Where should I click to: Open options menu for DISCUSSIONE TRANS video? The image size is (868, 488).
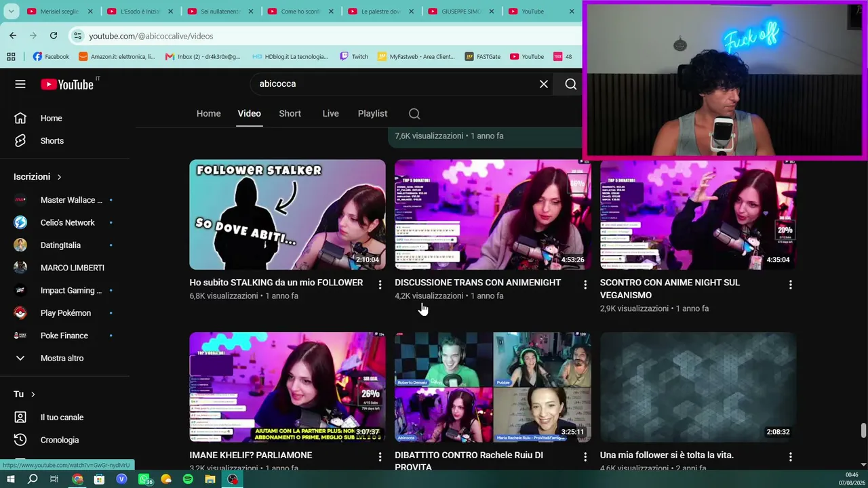tap(585, 285)
